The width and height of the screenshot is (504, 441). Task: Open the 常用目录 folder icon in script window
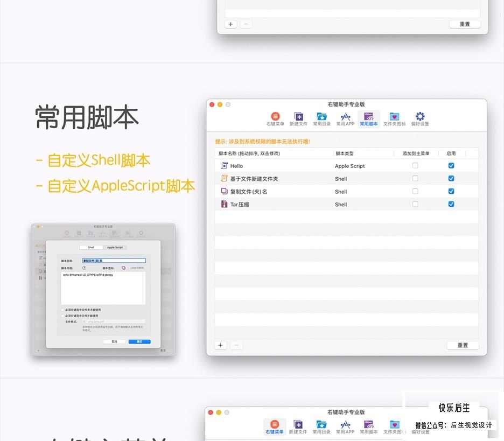pyautogui.click(x=322, y=118)
